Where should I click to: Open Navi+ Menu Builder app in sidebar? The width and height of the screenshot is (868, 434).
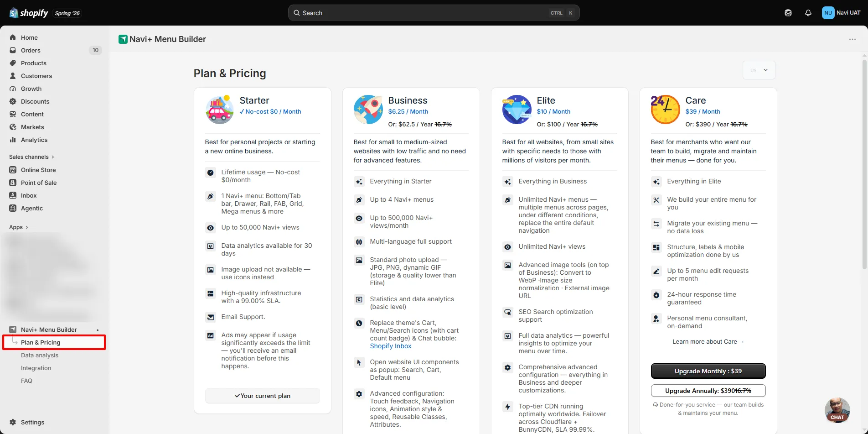coord(49,329)
